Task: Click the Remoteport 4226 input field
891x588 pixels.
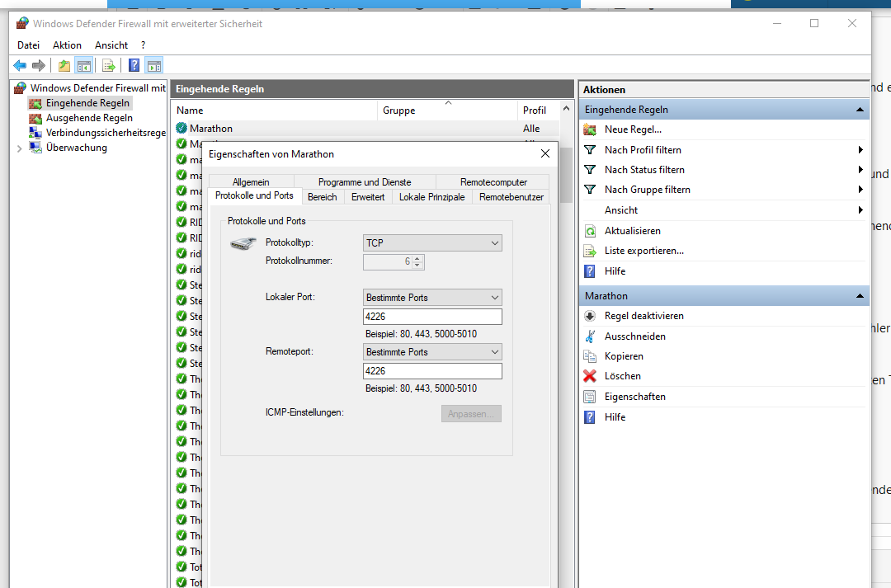Action: 432,371
